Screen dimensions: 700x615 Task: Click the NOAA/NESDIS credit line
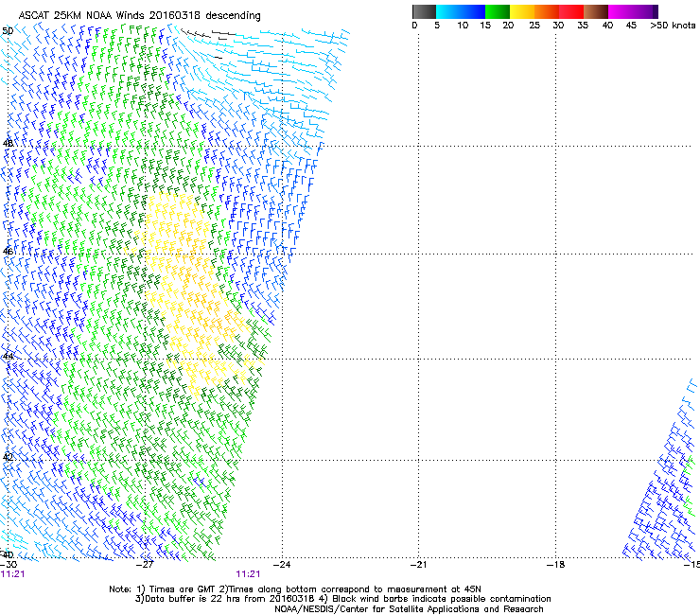click(x=409, y=608)
